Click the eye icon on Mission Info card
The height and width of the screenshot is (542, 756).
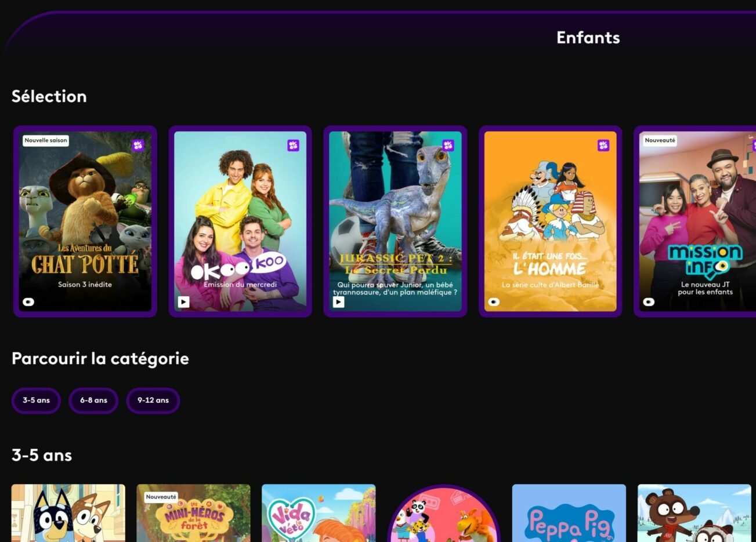point(649,302)
